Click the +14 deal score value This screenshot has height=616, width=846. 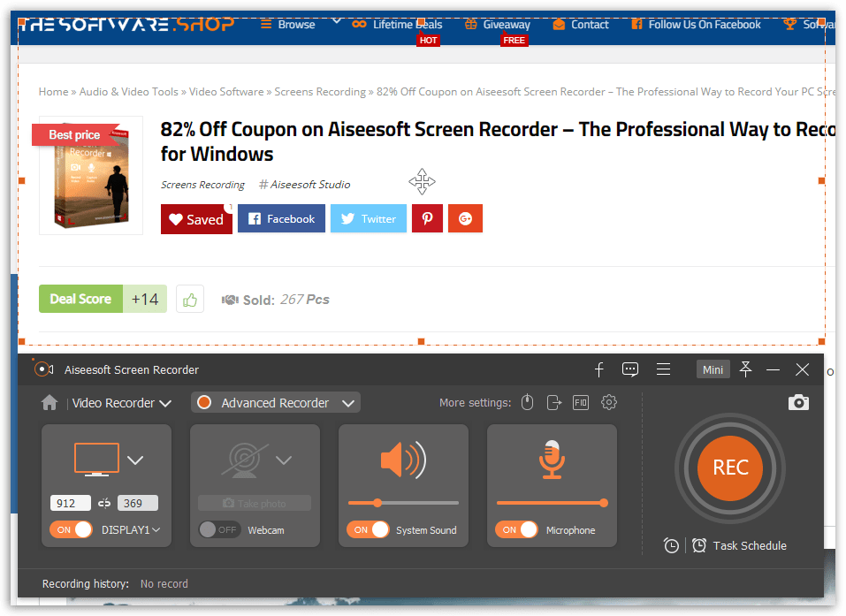tap(145, 299)
